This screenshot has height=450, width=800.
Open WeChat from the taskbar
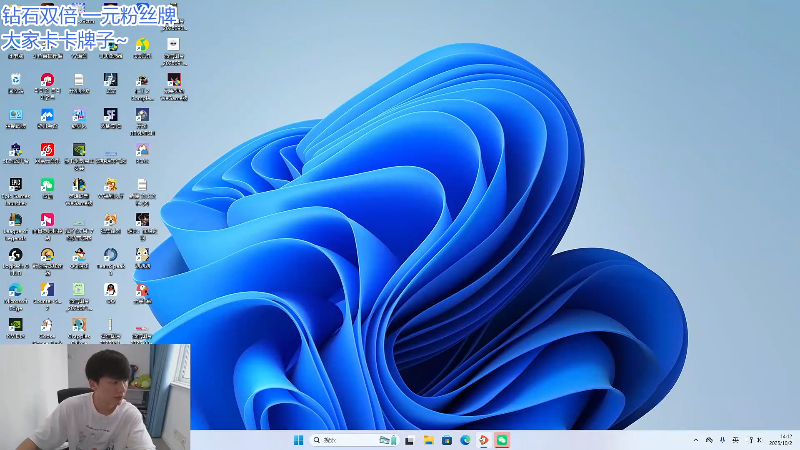[502, 440]
